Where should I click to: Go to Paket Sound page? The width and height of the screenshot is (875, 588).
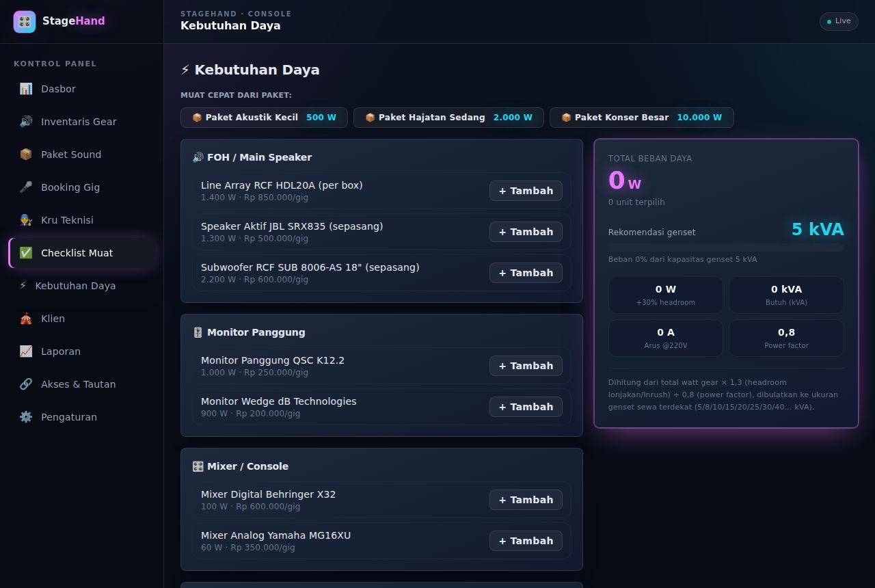[82, 155]
